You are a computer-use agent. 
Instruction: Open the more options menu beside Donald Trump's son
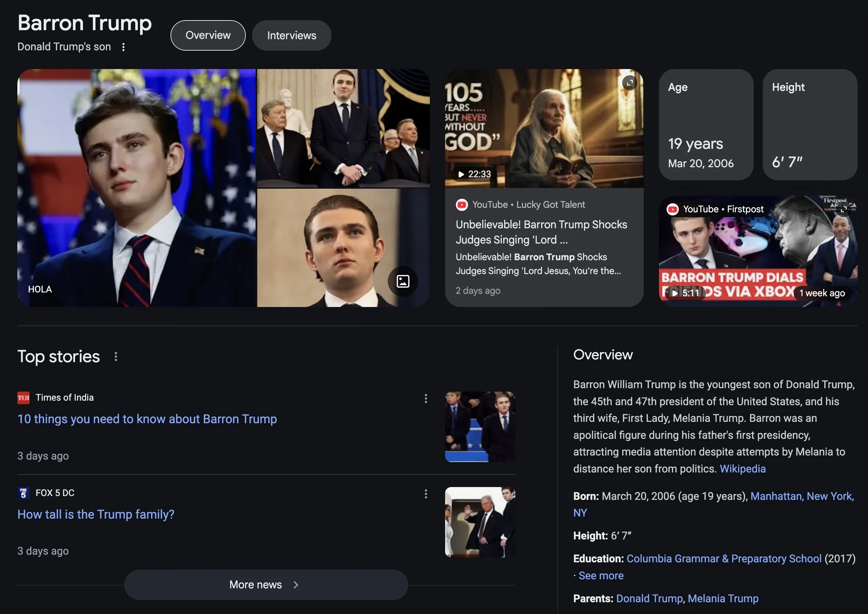point(123,47)
